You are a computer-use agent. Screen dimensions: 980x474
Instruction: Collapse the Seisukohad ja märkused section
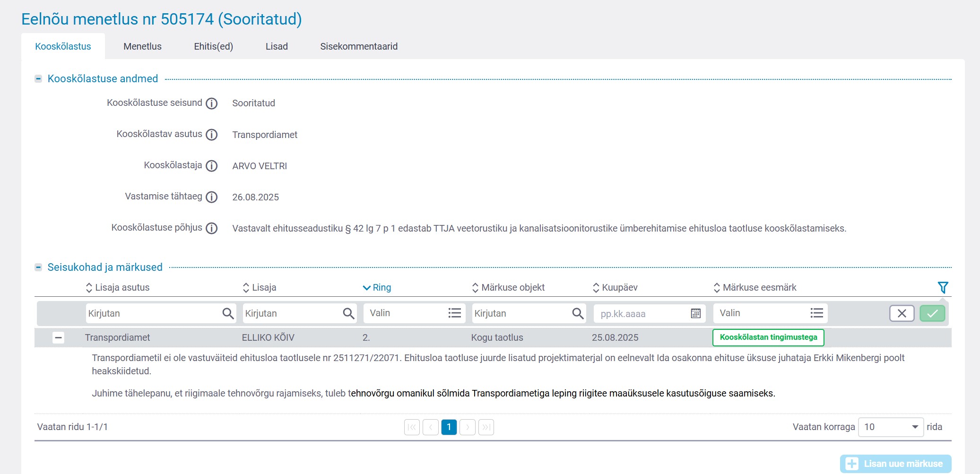pyautogui.click(x=38, y=267)
